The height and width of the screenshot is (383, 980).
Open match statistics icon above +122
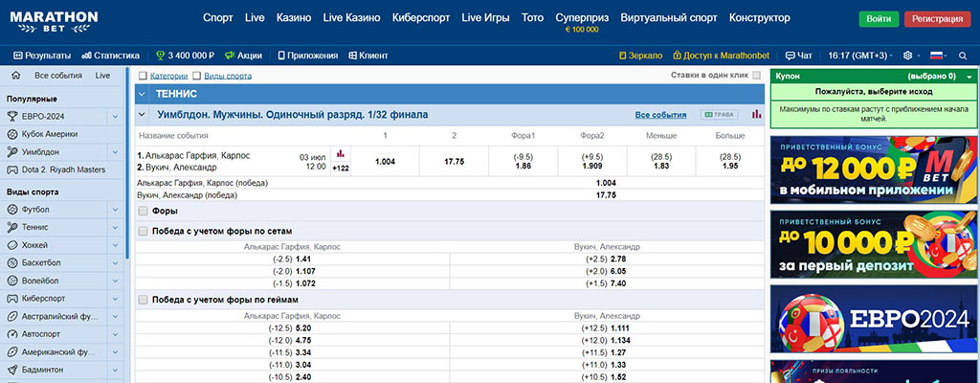(341, 154)
